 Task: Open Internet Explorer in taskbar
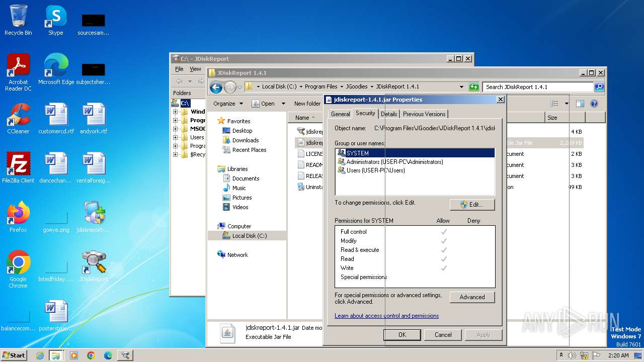[40, 355]
